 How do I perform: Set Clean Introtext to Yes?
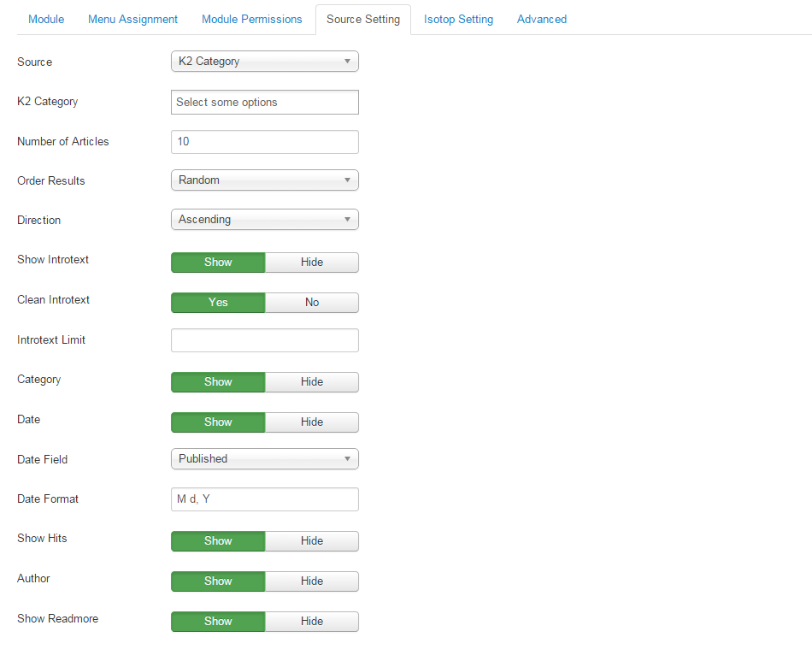point(218,303)
